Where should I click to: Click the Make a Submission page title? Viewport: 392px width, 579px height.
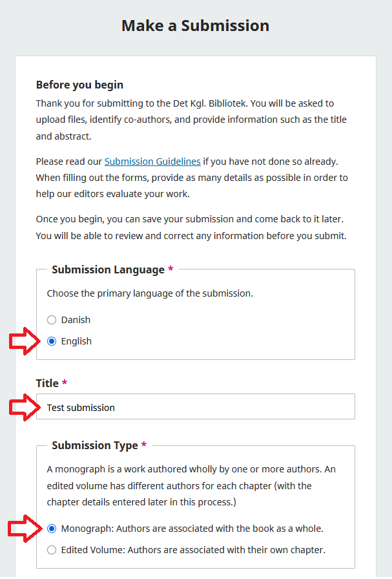pyautogui.click(x=195, y=25)
